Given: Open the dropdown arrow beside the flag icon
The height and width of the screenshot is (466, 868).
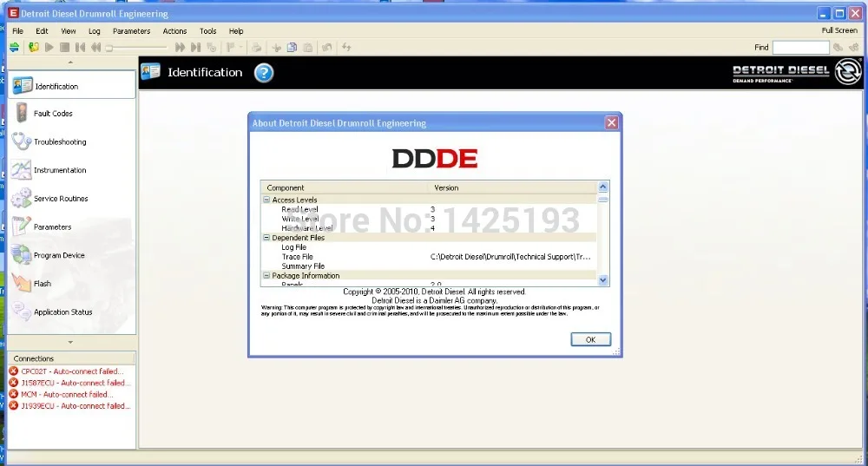Looking at the screenshot, I should [x=240, y=48].
